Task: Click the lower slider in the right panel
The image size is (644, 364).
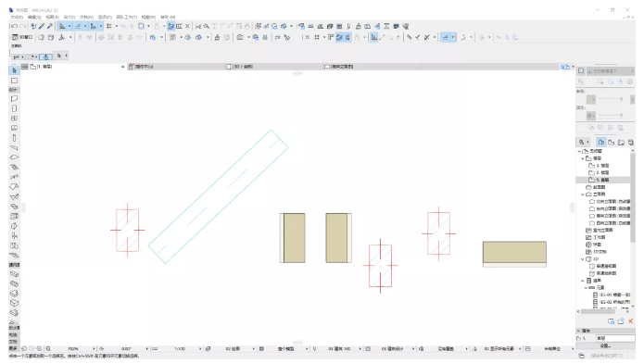Action: (x=610, y=116)
